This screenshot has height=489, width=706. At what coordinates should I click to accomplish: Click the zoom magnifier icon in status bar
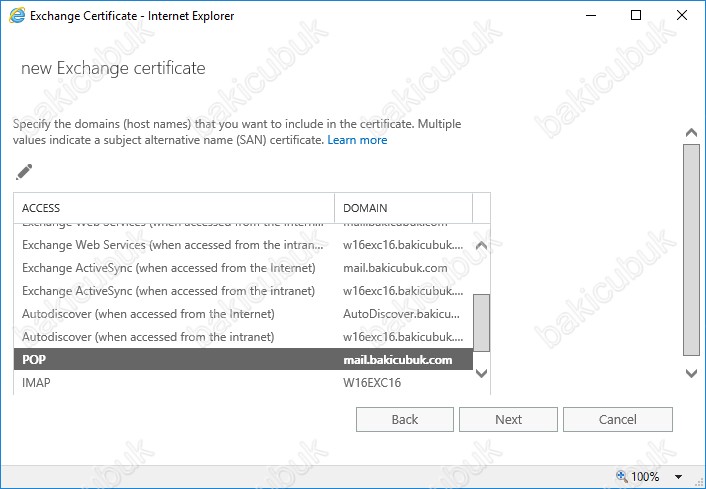pos(621,476)
